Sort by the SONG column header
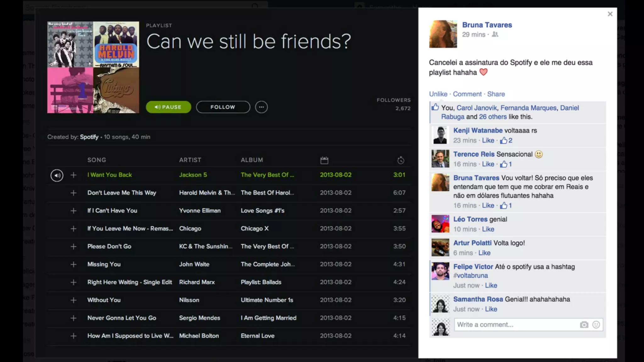Viewport: 644px width, 362px height. point(97,160)
